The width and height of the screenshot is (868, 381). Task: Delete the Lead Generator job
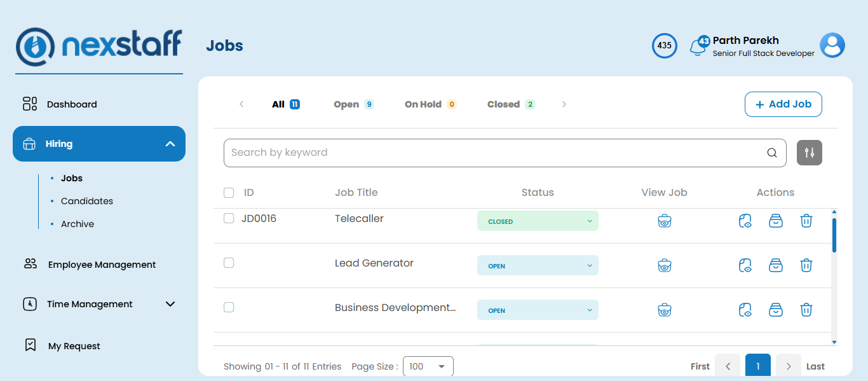(x=806, y=265)
